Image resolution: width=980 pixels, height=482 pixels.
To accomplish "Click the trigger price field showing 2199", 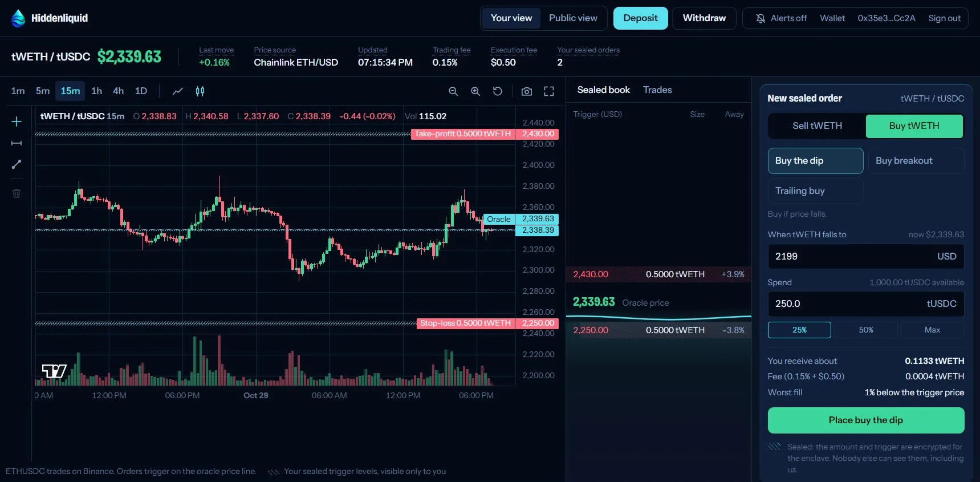I will [865, 257].
